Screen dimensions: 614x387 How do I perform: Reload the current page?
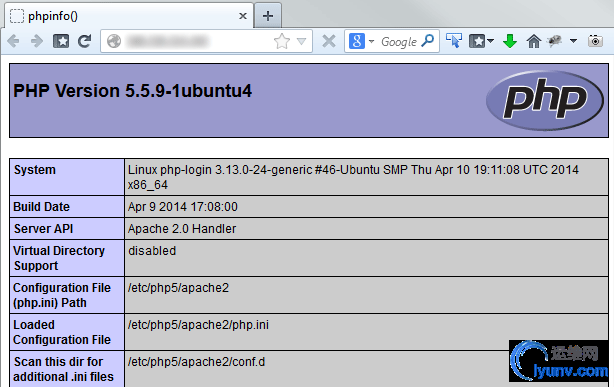tap(85, 41)
